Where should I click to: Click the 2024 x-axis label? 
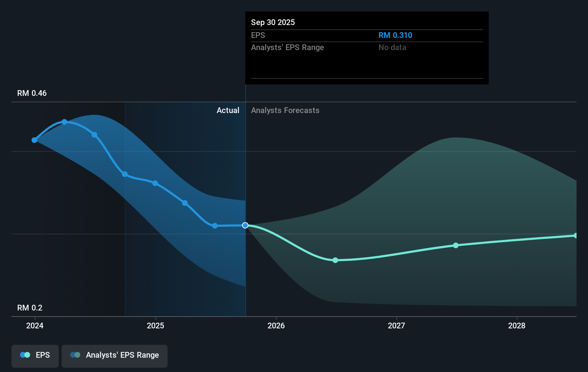[x=35, y=325]
